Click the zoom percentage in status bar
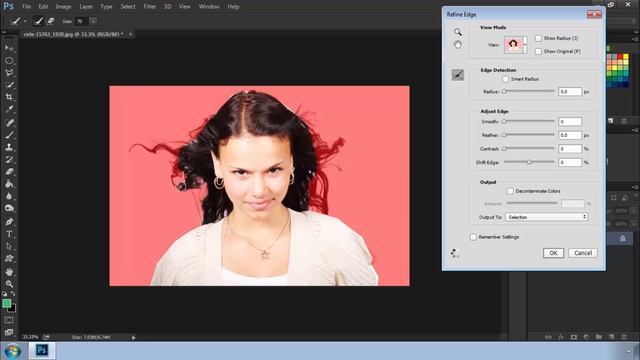Screen dimensions: 640x360 [30, 337]
